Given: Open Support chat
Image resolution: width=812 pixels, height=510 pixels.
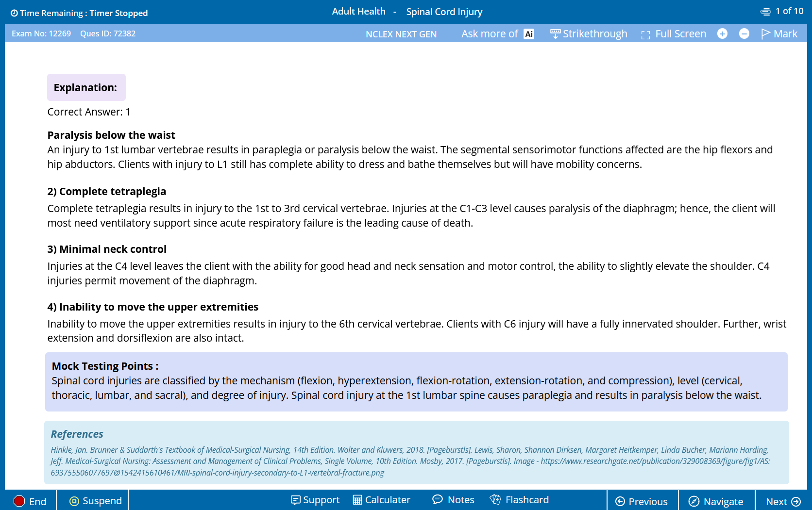Looking at the screenshot, I should pos(315,500).
